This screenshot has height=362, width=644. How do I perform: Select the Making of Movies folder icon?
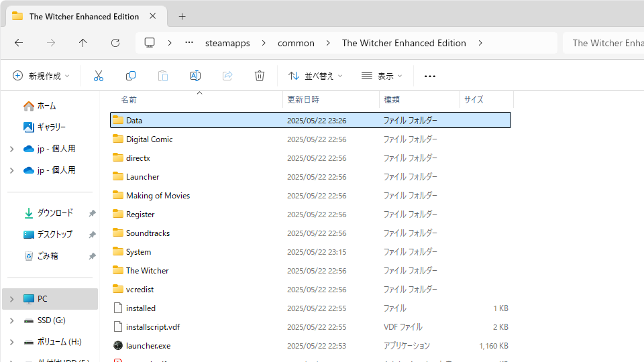point(118,195)
